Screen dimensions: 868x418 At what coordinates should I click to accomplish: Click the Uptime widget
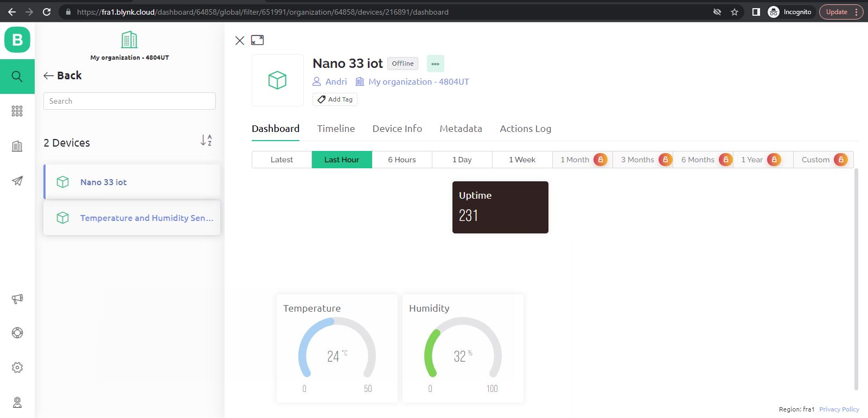pos(500,207)
